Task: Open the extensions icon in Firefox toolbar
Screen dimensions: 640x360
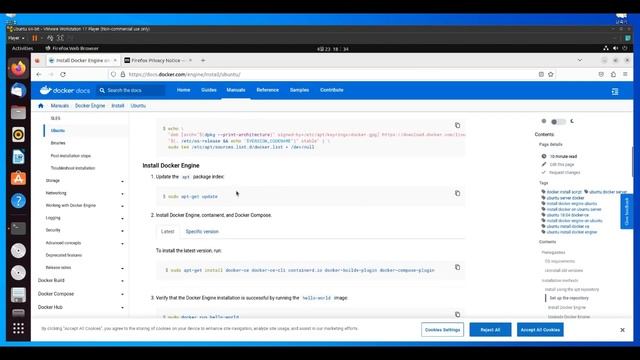Action: tap(613, 74)
